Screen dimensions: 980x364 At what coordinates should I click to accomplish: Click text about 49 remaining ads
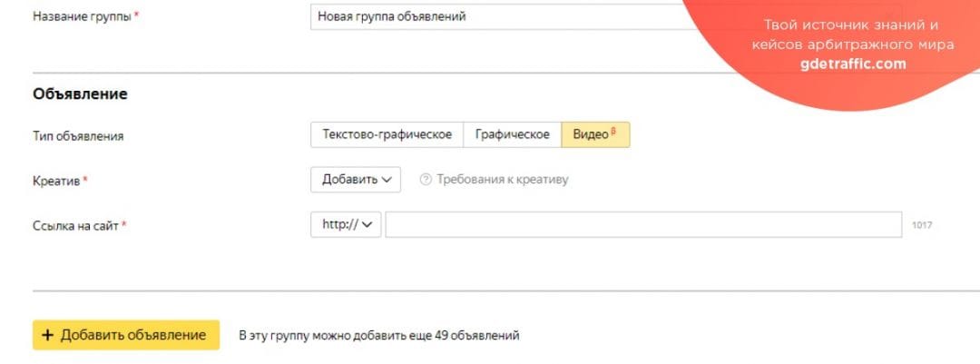point(379,336)
